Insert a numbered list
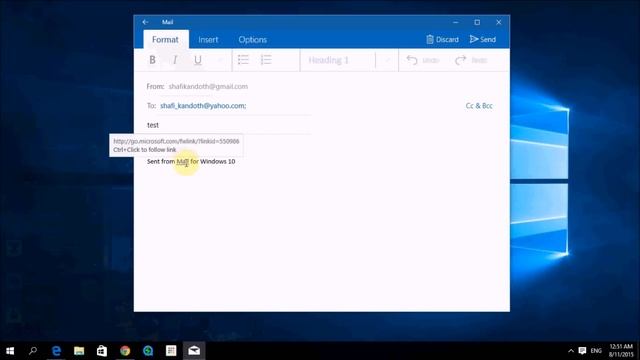 tap(266, 60)
